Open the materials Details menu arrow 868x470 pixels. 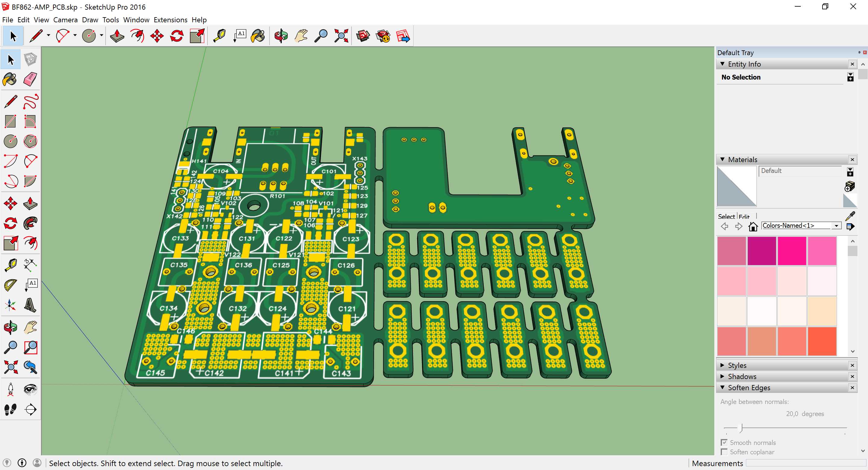point(850,226)
